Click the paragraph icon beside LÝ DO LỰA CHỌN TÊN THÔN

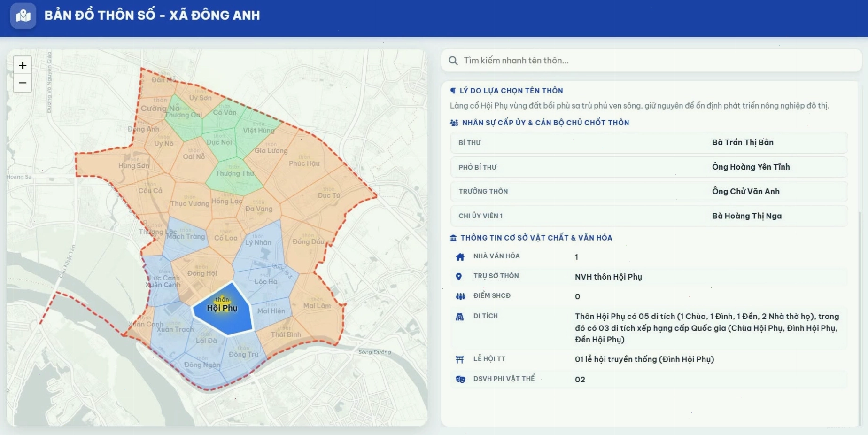point(453,91)
